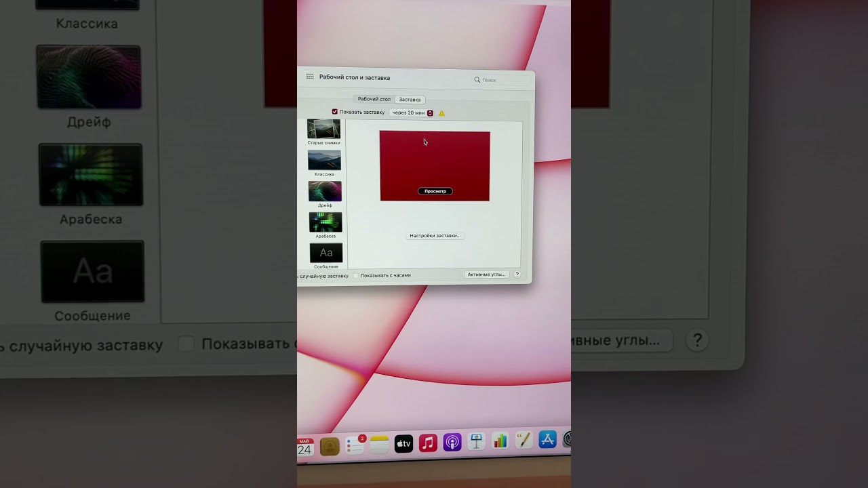Screen dimensions: 868x488
Task: Click the show-all grid icon in the preferences title bar
Action: pyautogui.click(x=310, y=77)
